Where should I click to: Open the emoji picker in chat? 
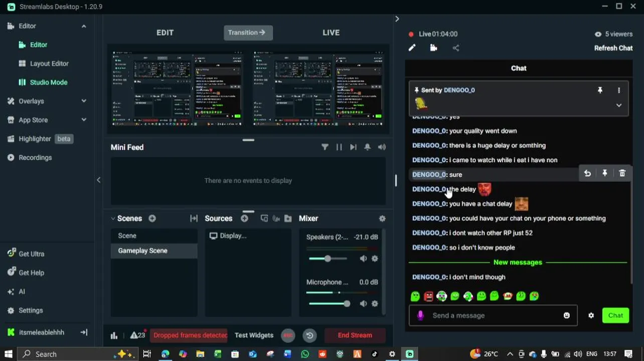[x=567, y=315]
